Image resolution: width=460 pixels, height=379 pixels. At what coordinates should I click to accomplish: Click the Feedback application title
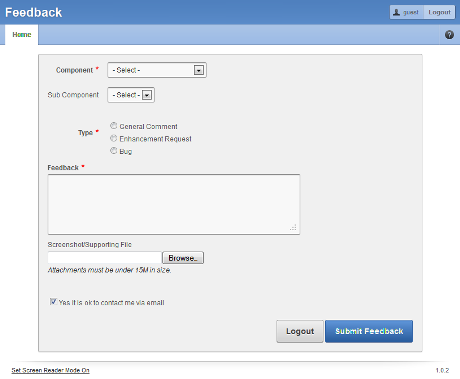coord(33,13)
